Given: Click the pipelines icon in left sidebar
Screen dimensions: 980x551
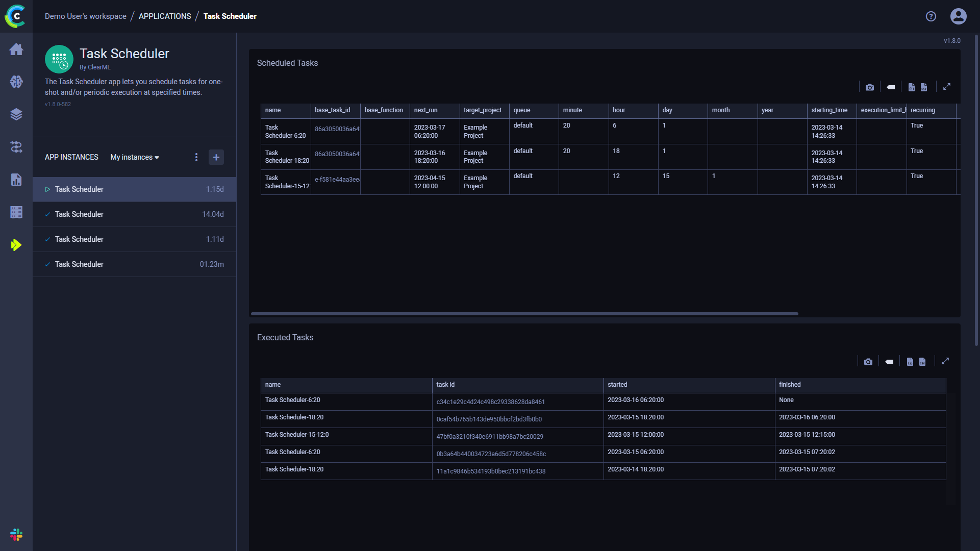Looking at the screenshot, I should click(x=16, y=146).
